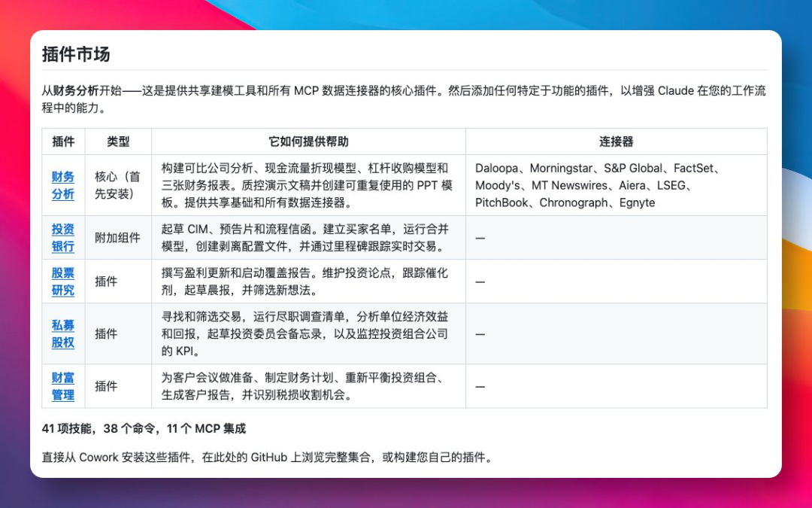Click the description starting 撰写盈利更新

[305, 281]
